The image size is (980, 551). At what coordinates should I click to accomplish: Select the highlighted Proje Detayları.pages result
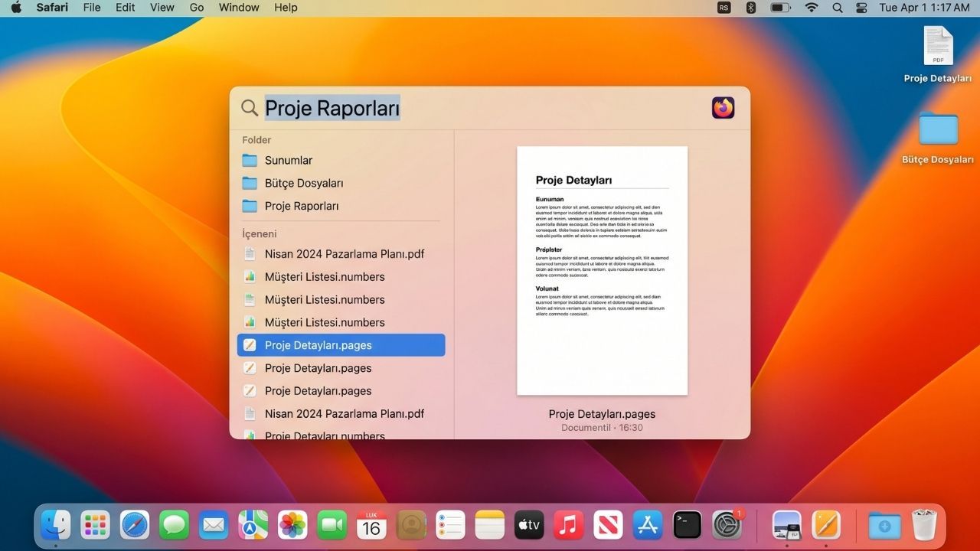point(341,345)
